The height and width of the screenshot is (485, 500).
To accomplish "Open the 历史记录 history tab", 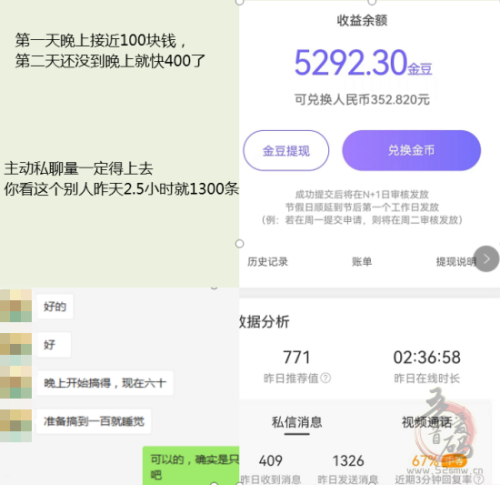I will pos(267,262).
